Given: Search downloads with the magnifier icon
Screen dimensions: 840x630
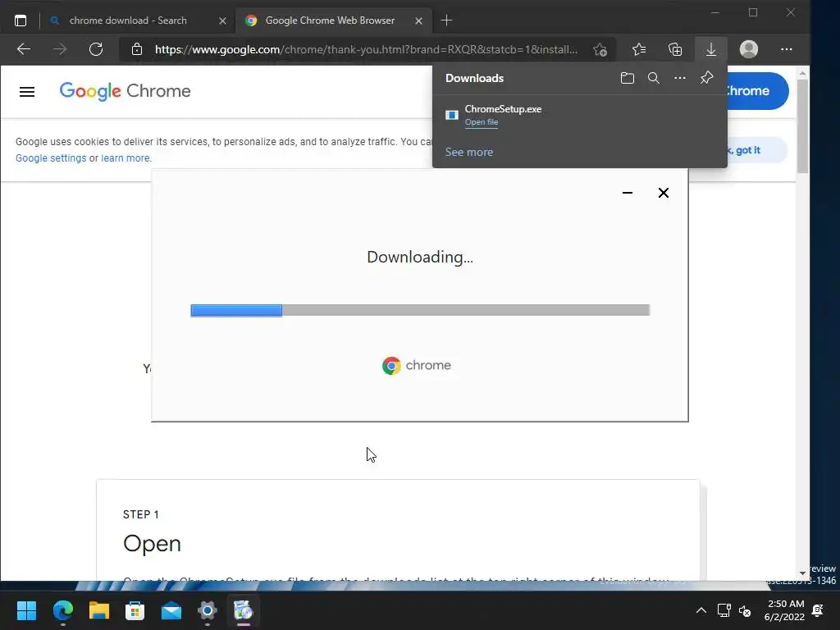Looking at the screenshot, I should point(654,78).
